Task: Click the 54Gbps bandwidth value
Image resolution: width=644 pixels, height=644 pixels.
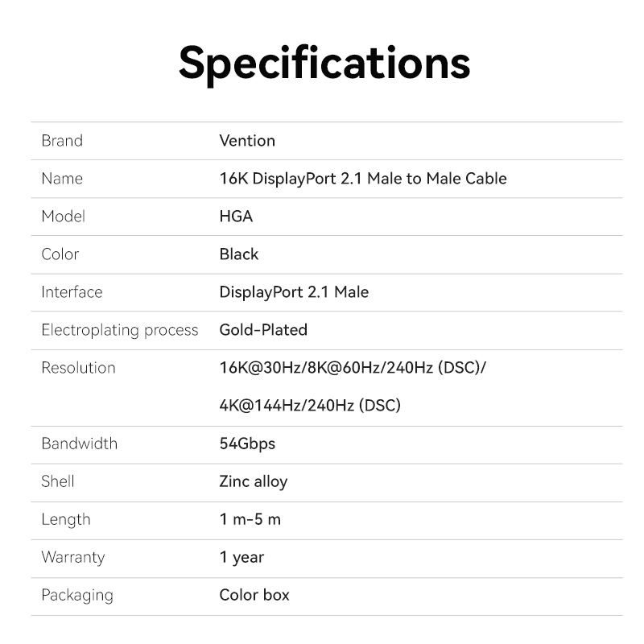Action: point(247,444)
